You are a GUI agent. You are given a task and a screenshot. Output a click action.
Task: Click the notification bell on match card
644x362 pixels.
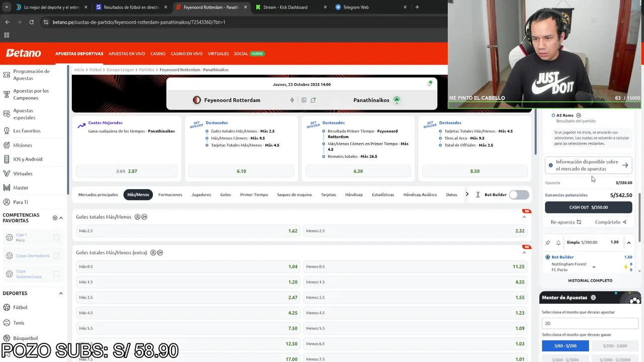pos(430,83)
